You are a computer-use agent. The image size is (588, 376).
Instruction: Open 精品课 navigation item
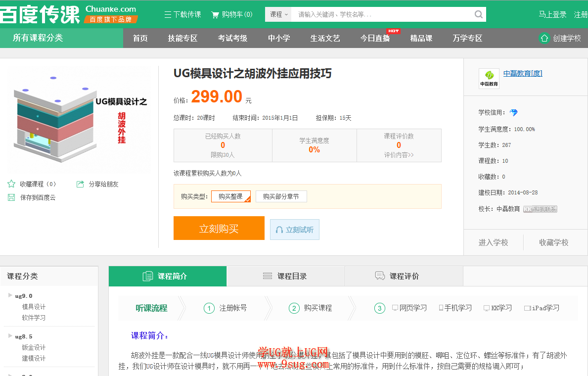[421, 38]
